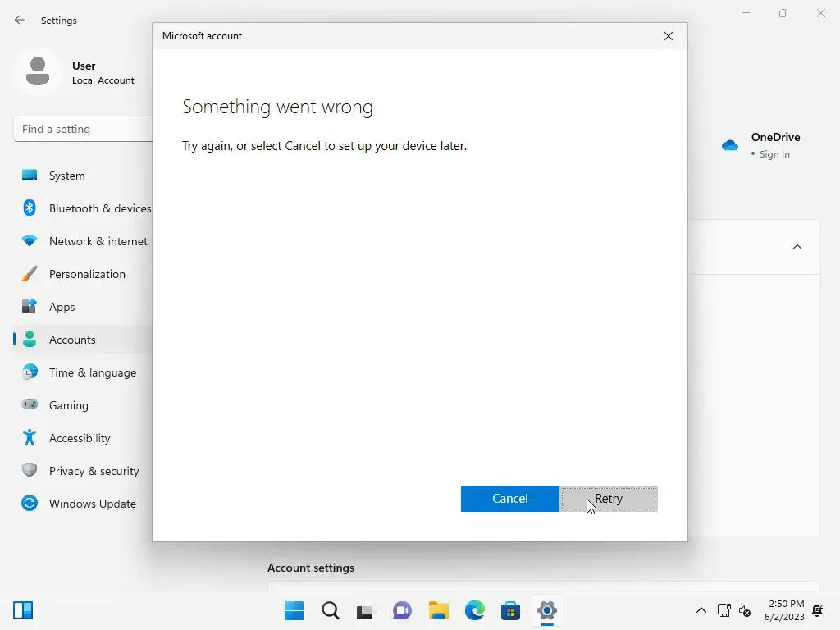
Task: Go back using Settings back arrow
Action: tap(20, 20)
